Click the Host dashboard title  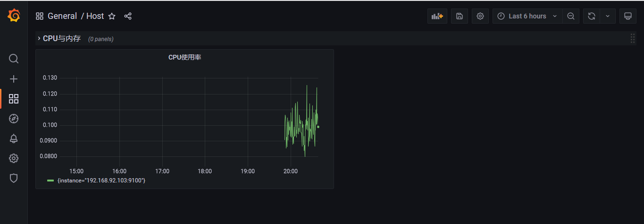[x=95, y=16]
